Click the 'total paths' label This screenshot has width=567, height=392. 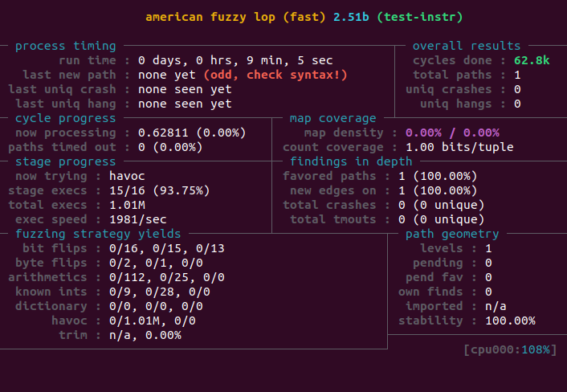pos(452,75)
